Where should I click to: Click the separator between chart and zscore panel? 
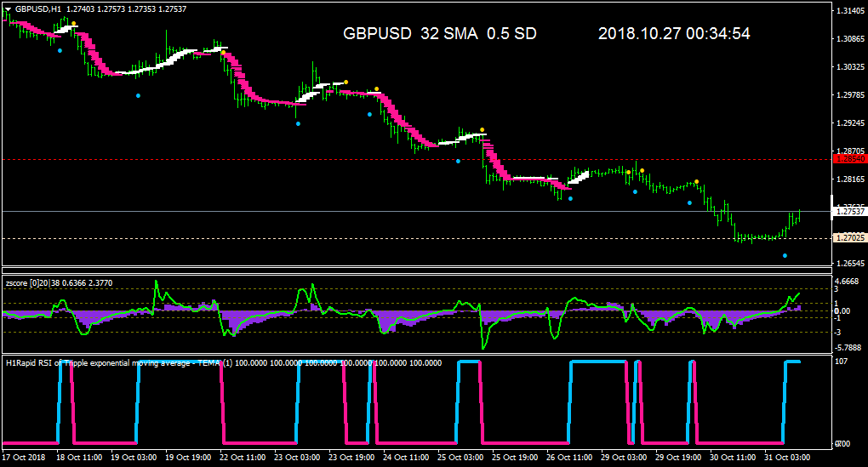point(417,271)
